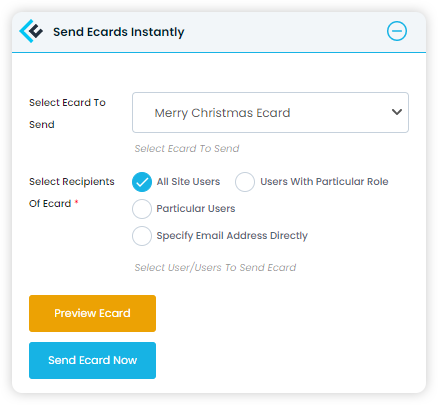Select the Users With Particular Role radio button
438x405 pixels.
point(245,182)
